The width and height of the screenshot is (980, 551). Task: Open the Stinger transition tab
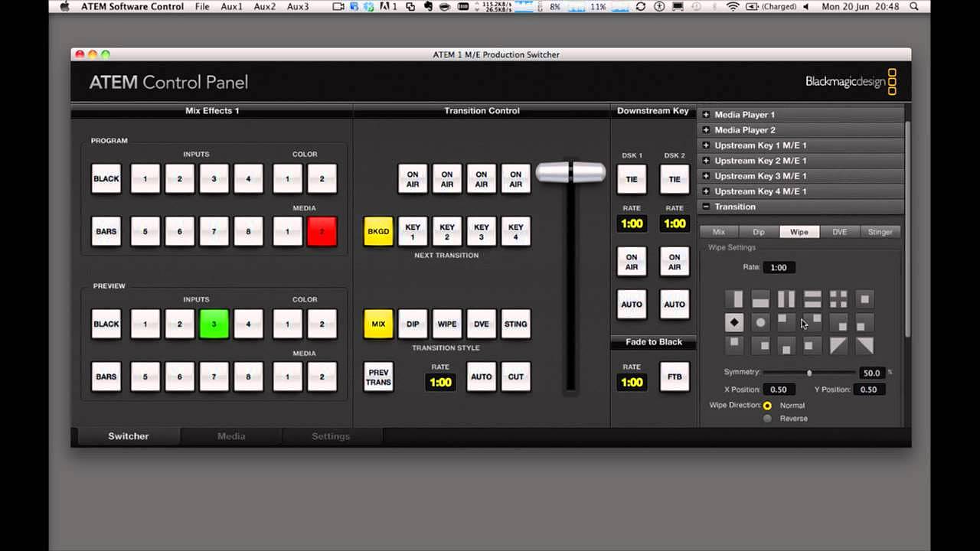[880, 232]
